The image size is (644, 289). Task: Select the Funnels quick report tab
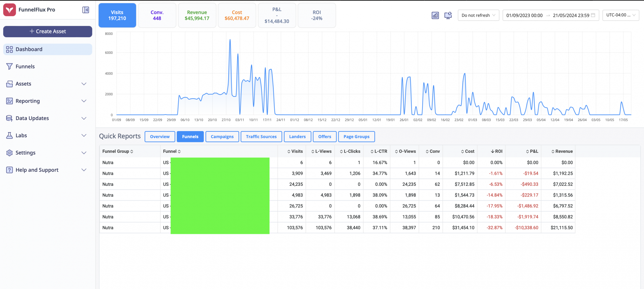[x=190, y=137]
